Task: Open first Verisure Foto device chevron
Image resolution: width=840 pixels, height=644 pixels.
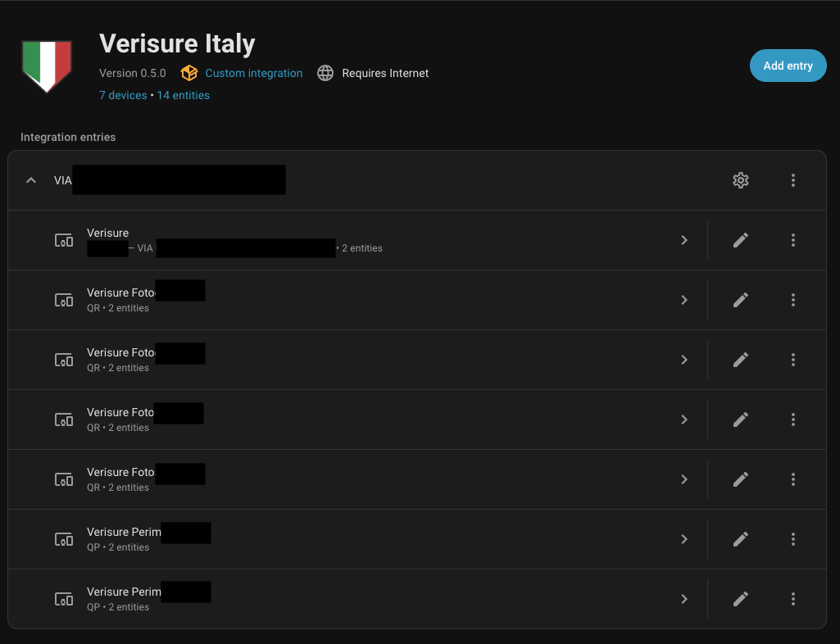Action: point(684,300)
